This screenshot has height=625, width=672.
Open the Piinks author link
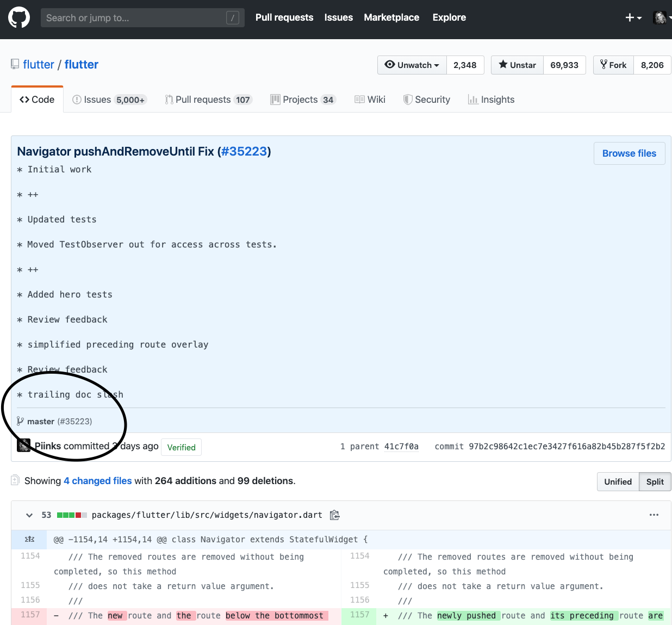pyautogui.click(x=48, y=446)
